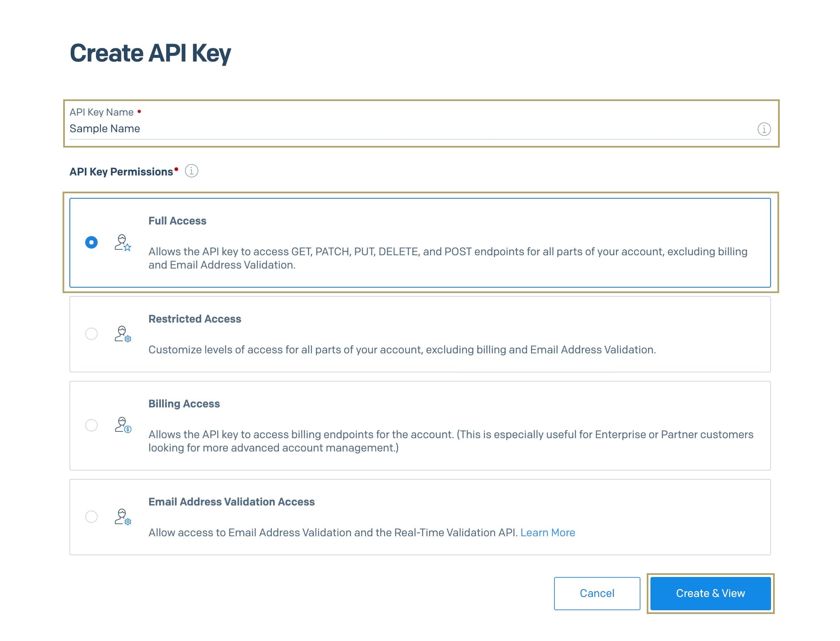This screenshot has height=641, width=840.
Task: Click the Restricted Access user gear icon
Action: tap(123, 334)
